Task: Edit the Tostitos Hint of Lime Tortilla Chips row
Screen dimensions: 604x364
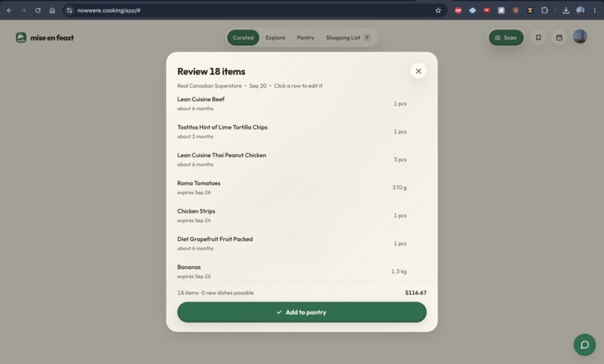Action: coord(301,132)
